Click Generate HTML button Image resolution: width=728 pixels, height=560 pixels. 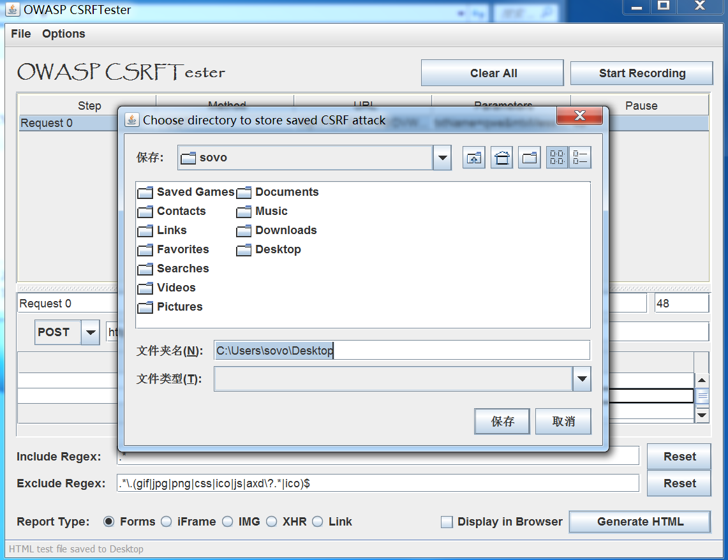pos(640,522)
